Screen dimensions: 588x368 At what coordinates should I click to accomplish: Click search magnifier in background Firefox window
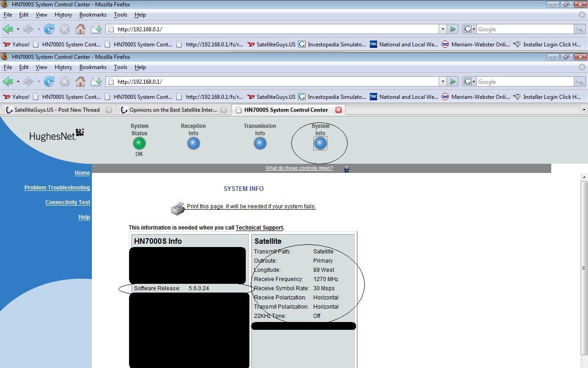click(x=580, y=29)
